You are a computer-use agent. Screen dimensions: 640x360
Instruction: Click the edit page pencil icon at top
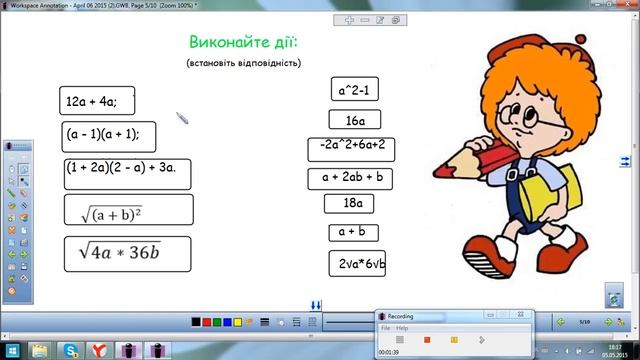[380, 20]
